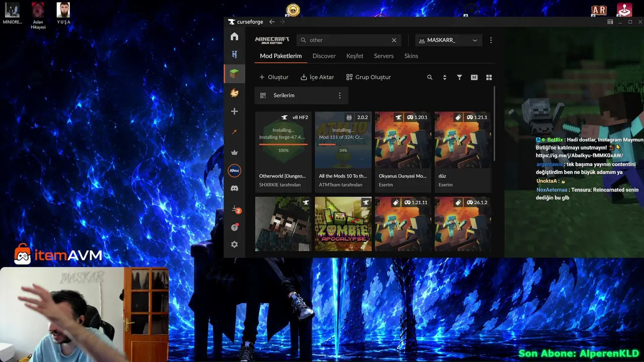Open the crown premium icon in sidebar
Image resolution: width=644 pixels, height=362 pixels.
(x=234, y=152)
